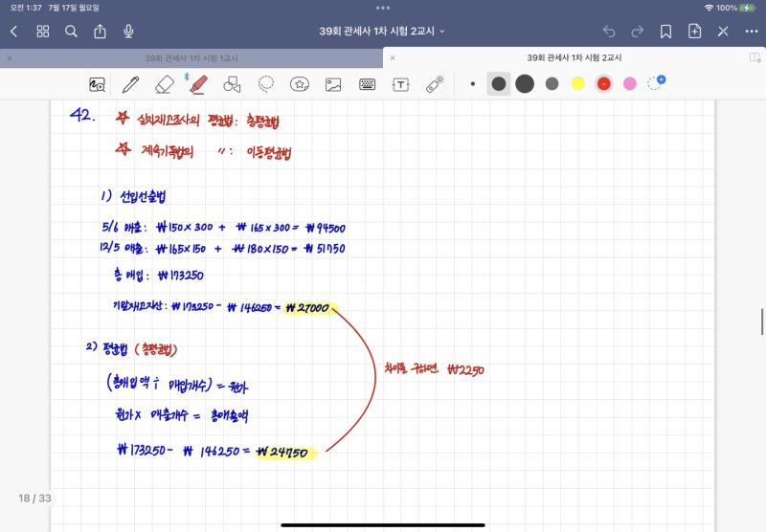The height and width of the screenshot is (532, 766).
Task: Go back with the left chevron
Action: click(14, 32)
